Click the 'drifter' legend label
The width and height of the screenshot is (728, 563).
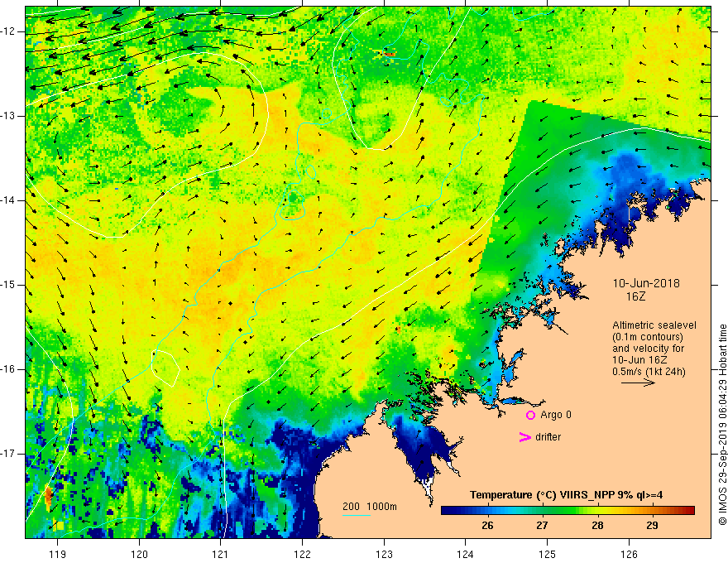click(x=548, y=437)
